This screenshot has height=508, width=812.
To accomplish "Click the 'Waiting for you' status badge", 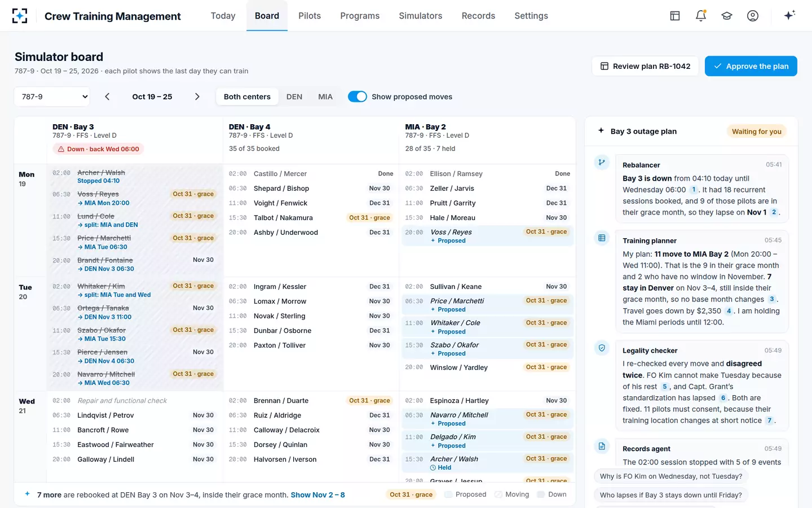I will point(757,132).
